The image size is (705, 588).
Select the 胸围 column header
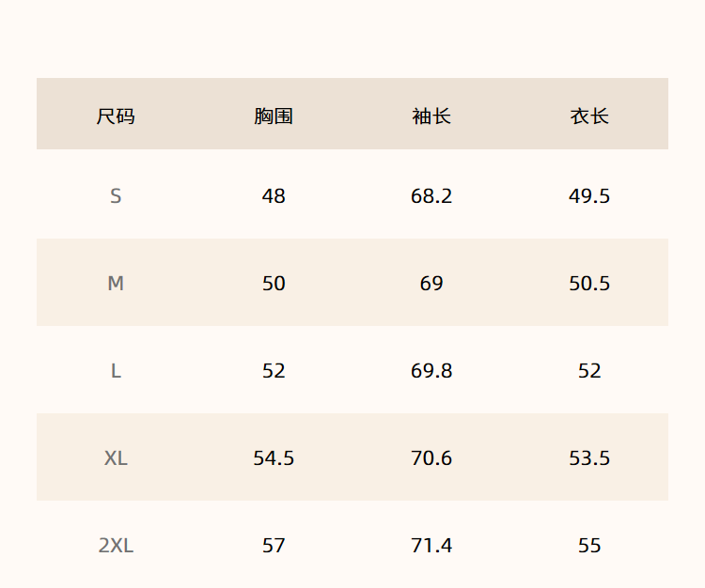coord(274,116)
